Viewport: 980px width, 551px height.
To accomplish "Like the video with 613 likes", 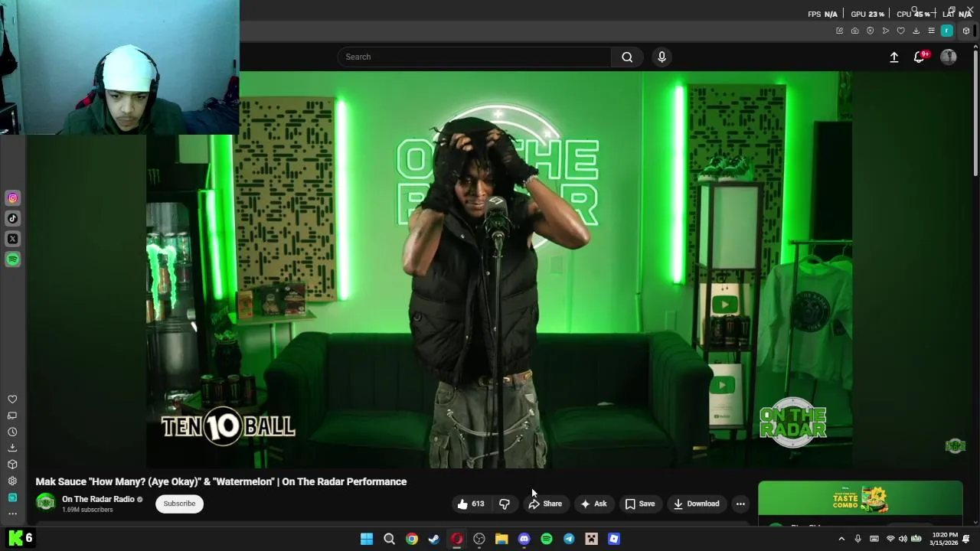I will (x=470, y=504).
